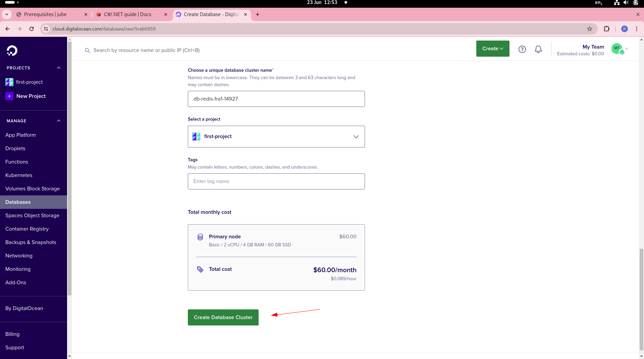644x359 pixels.
Task: Click the network icon in top bar
Action: 616,3
